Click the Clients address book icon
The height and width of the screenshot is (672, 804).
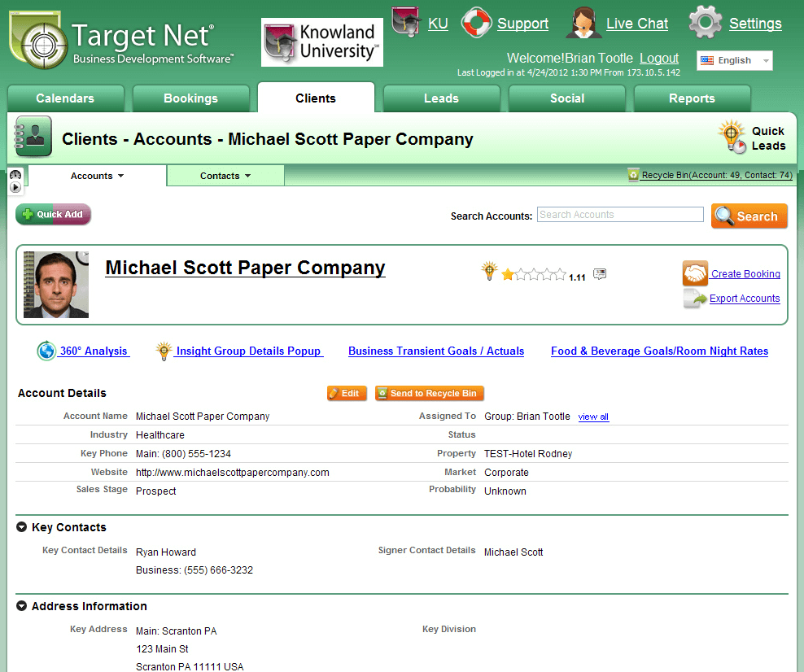pyautogui.click(x=33, y=137)
